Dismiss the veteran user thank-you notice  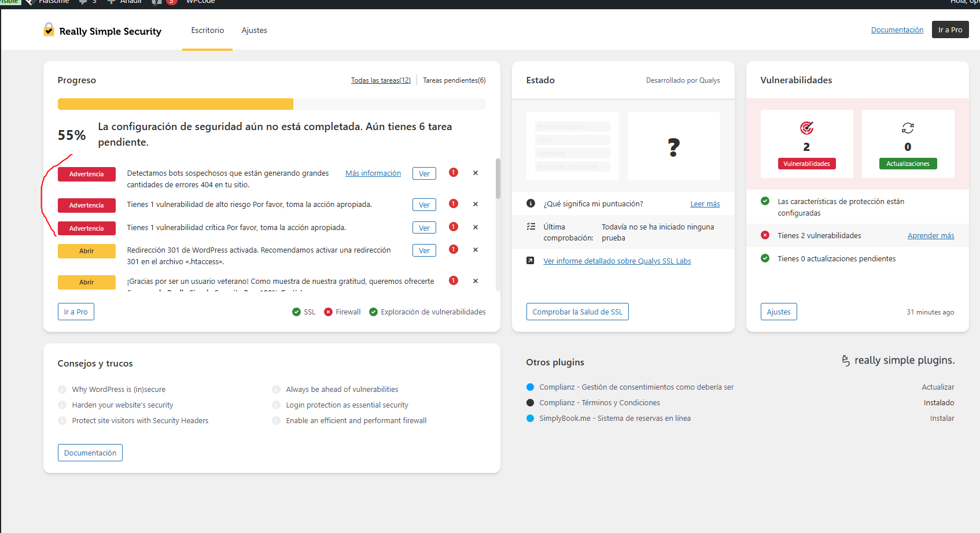pos(476,281)
